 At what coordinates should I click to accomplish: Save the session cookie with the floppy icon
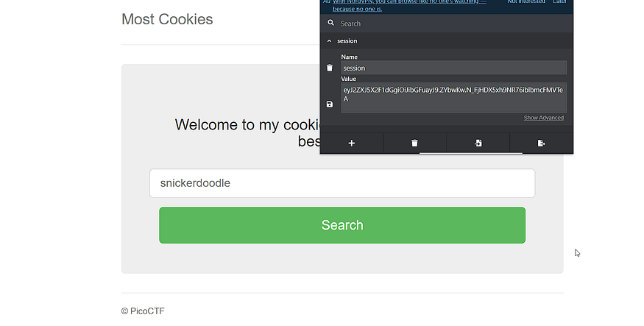(330, 104)
